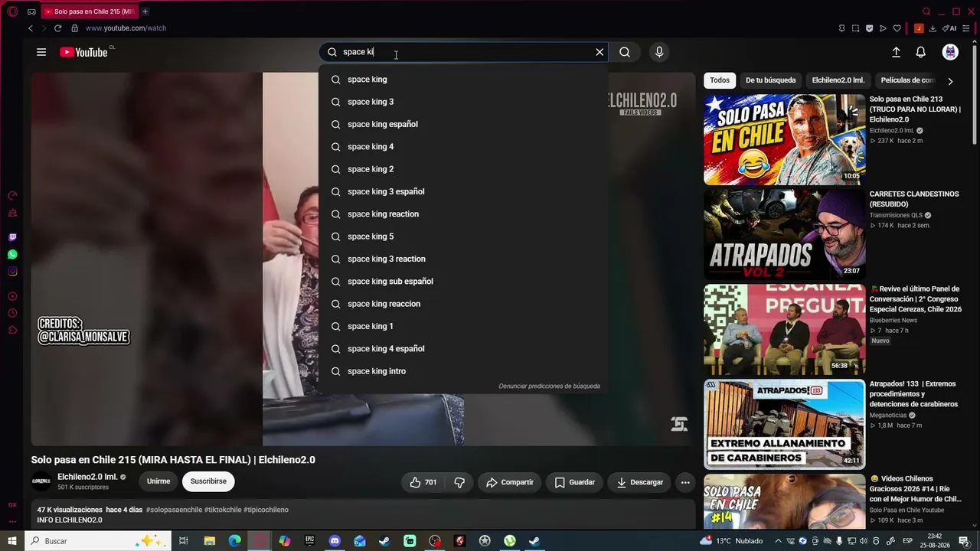Pick "space king reaccion" suggestion
This screenshot has height=551, width=980.
(x=463, y=304)
